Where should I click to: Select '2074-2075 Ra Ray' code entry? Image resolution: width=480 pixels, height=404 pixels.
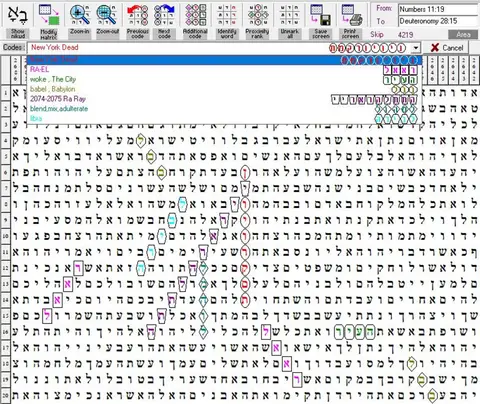[x=224, y=99]
